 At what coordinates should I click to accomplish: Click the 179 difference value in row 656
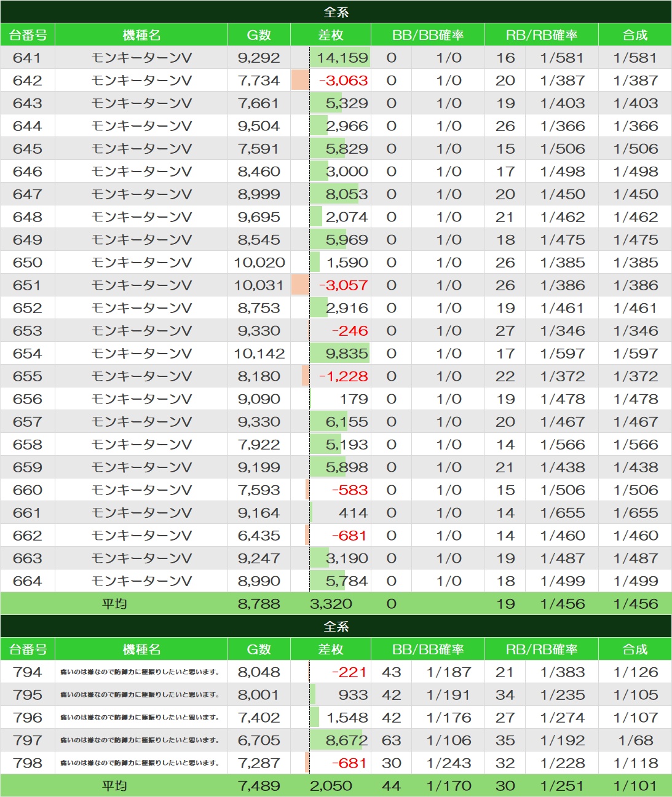(x=354, y=399)
